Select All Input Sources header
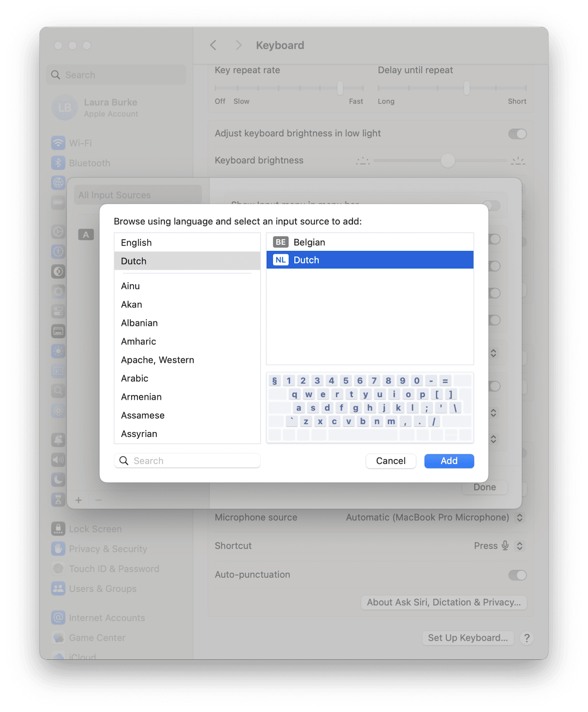Screen dimensions: 588x712 click(138, 195)
